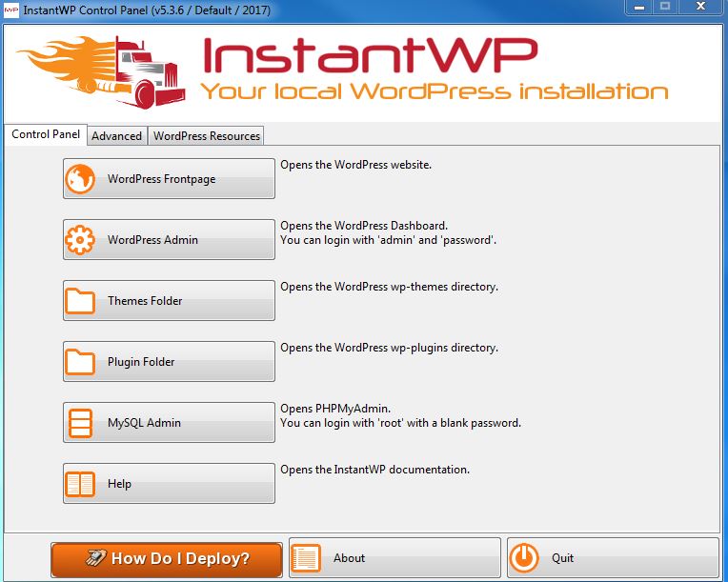Click the InstantWP title bar app icon
The width and height of the screenshot is (728, 582).
pos(11,10)
